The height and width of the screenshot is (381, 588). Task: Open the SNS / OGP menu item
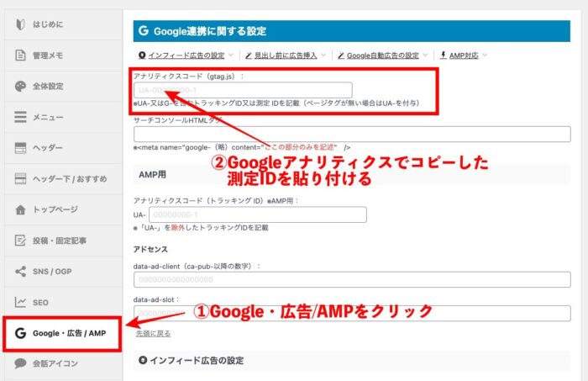[x=63, y=272]
